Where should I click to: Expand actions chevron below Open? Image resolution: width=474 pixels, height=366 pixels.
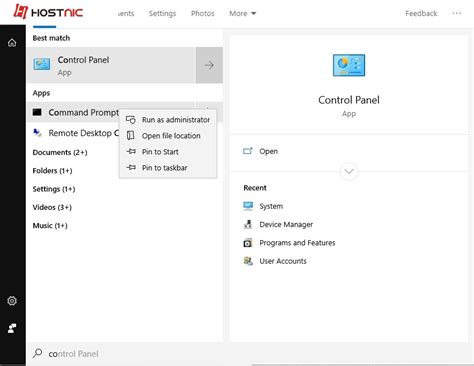coord(349,172)
